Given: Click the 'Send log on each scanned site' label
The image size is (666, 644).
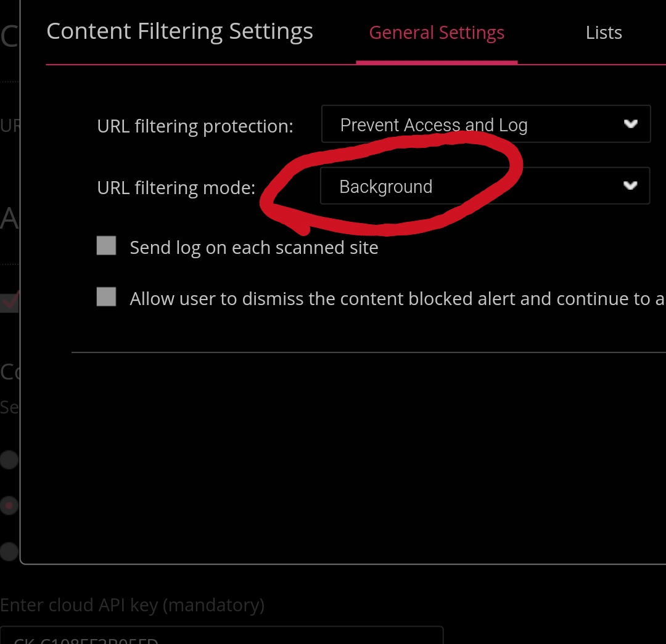Looking at the screenshot, I should pyautogui.click(x=254, y=248).
